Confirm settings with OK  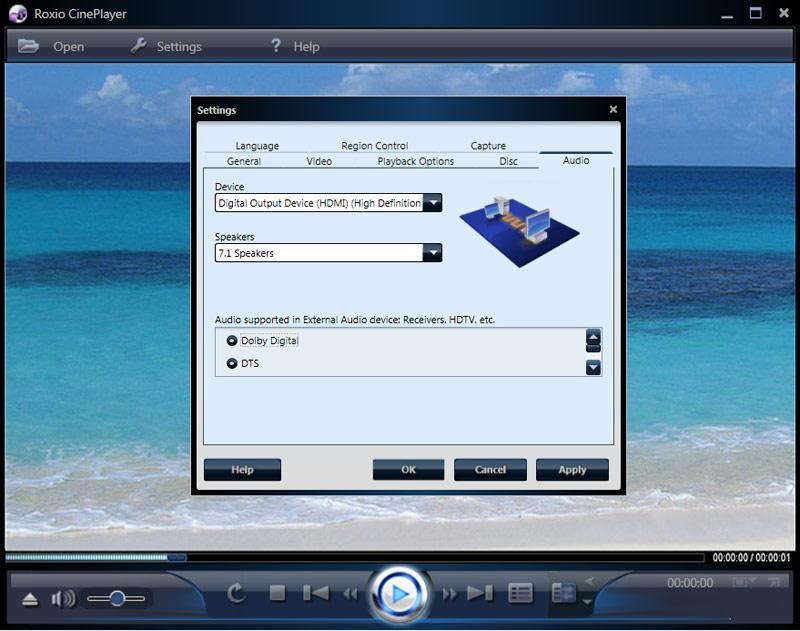click(x=408, y=469)
